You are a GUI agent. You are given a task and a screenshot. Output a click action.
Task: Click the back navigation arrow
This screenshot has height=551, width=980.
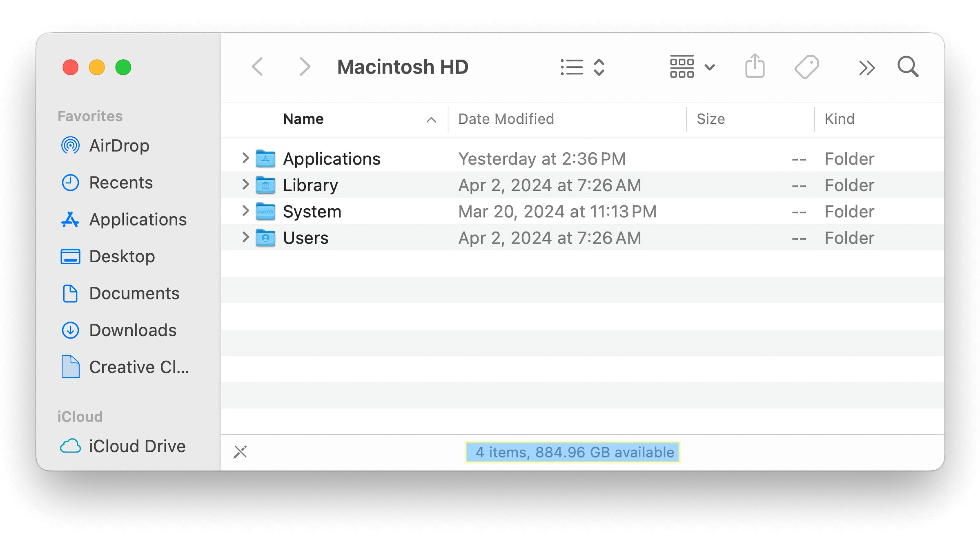(258, 67)
